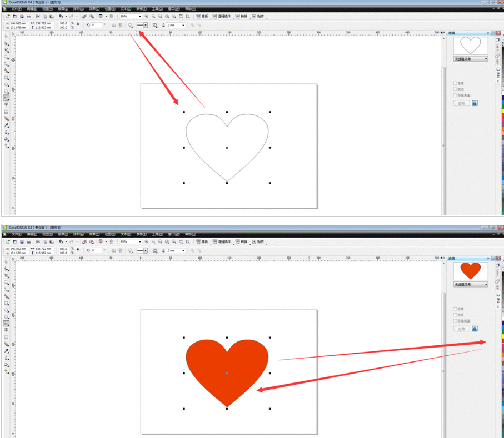Check 移除表面 option in upper lens docker
Screen dimensions: 504x438
455,95
